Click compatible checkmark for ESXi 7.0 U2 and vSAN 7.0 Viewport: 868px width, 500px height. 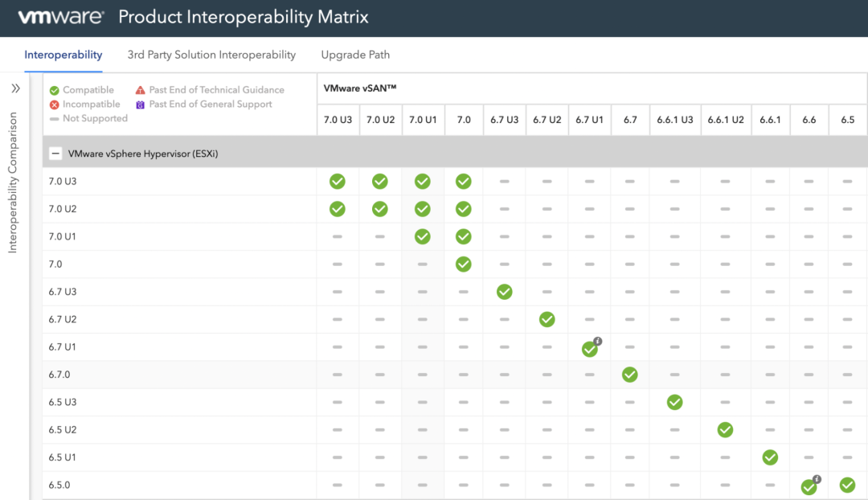point(464,209)
